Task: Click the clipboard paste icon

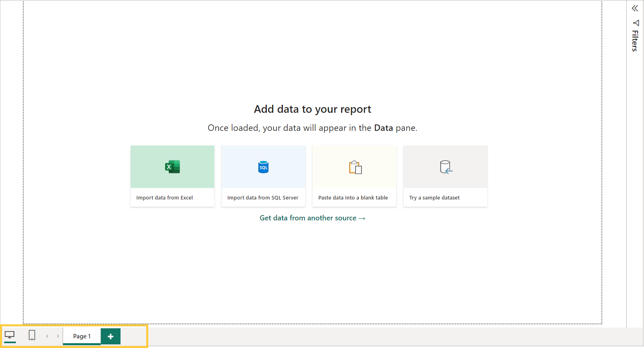Action: (355, 167)
